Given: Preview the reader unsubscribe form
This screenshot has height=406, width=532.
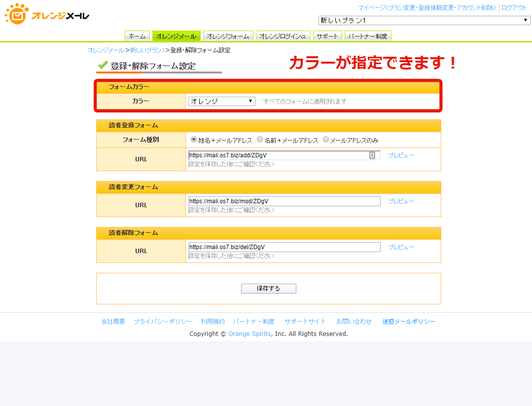Looking at the screenshot, I should pos(401,247).
